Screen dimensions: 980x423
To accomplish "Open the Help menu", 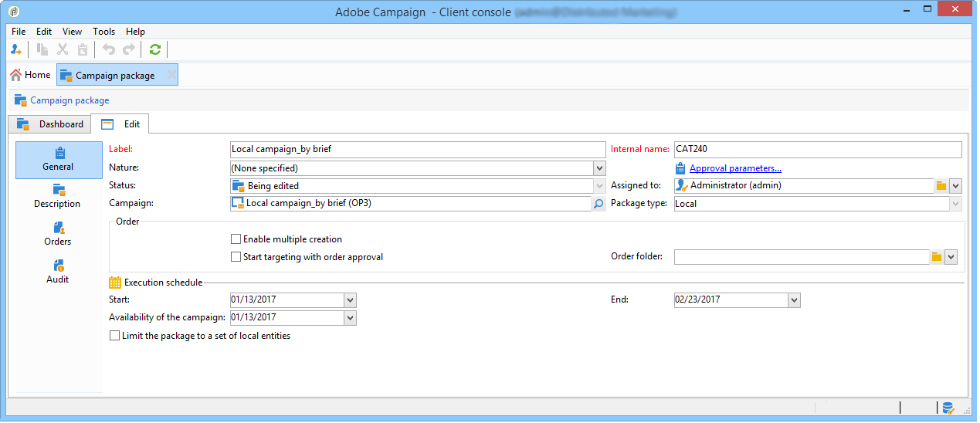I will point(136,32).
